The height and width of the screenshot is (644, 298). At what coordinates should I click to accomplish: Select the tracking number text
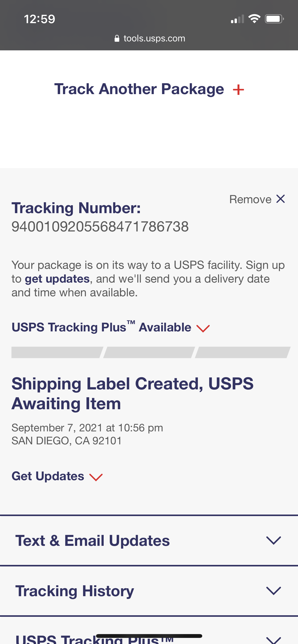(100, 226)
